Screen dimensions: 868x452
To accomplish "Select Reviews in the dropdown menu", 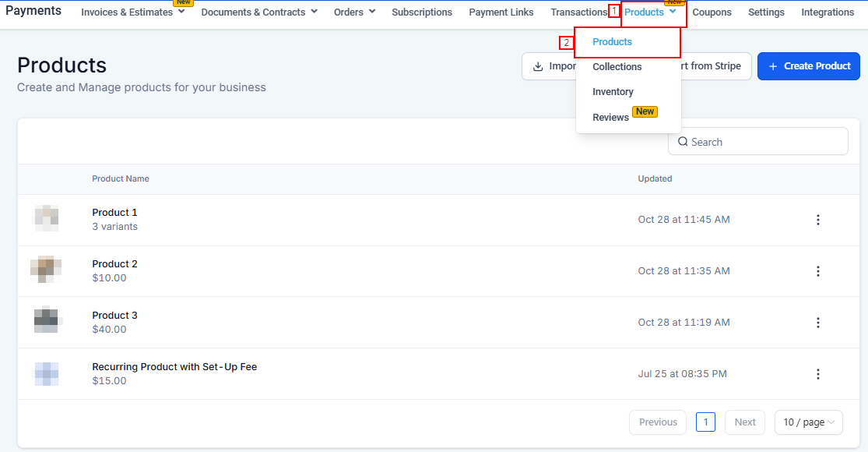I will [610, 118].
